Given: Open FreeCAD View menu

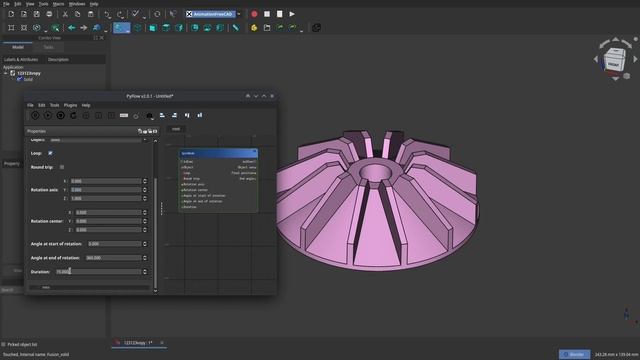Looking at the screenshot, I should pyautogui.click(x=30, y=4).
